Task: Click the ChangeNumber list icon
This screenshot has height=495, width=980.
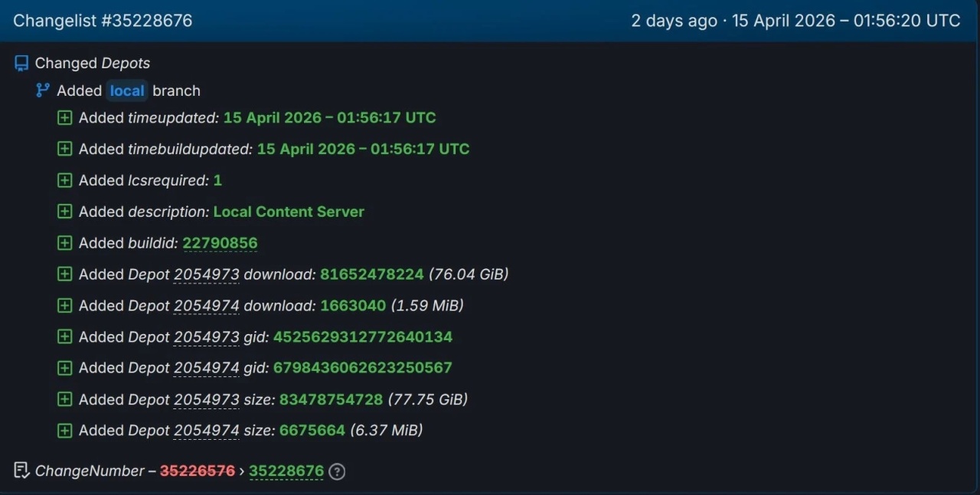Action: [21, 470]
